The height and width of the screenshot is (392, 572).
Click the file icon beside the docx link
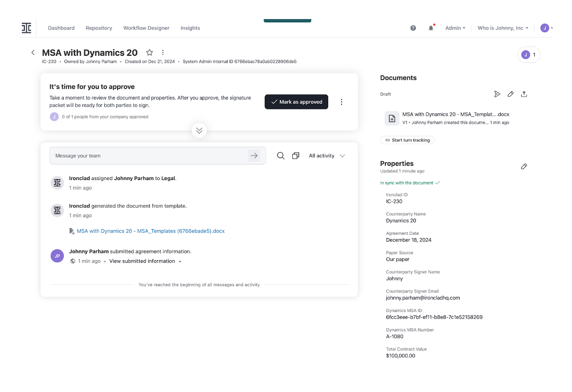72,231
